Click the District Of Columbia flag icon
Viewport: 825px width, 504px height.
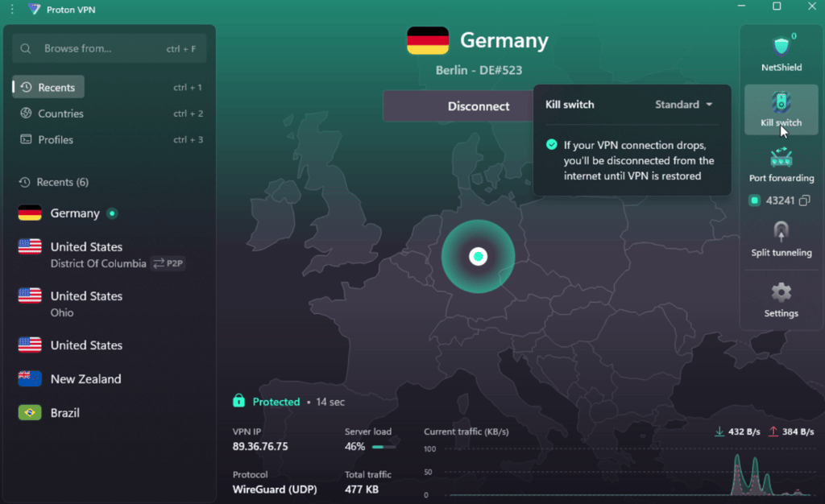click(30, 246)
